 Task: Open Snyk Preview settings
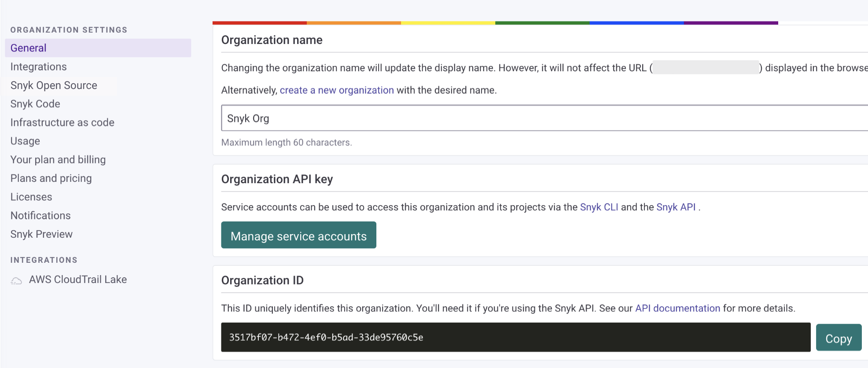(41, 234)
